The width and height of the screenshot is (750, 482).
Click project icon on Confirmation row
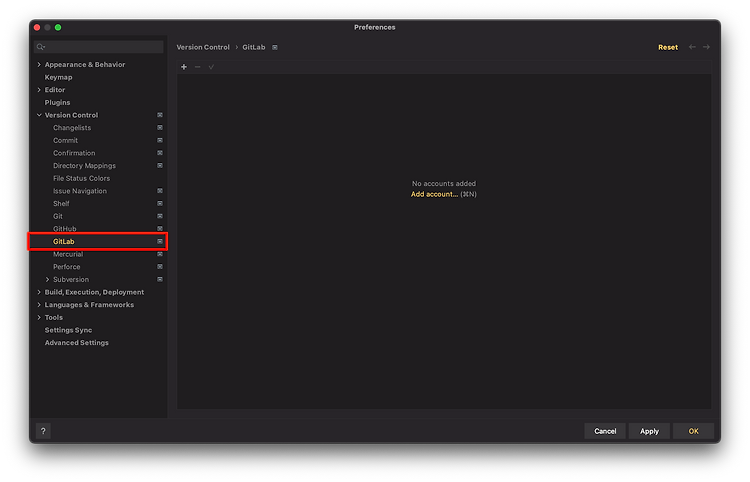[160, 153]
